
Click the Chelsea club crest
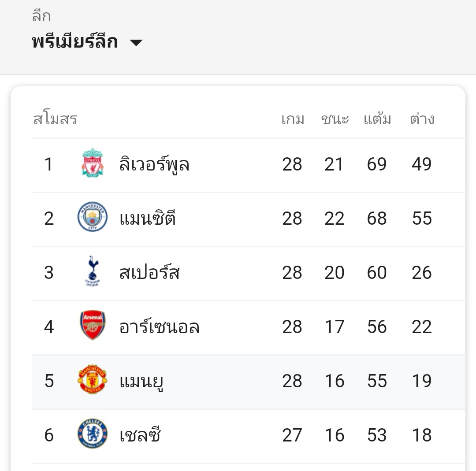pos(93,434)
